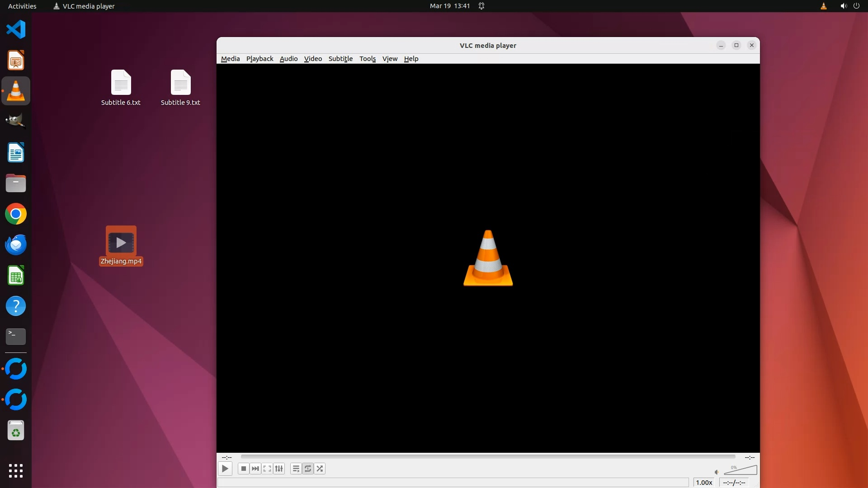This screenshot has width=868, height=488.
Task: Select the Subtitle 6.txt file icon
Action: (121, 84)
